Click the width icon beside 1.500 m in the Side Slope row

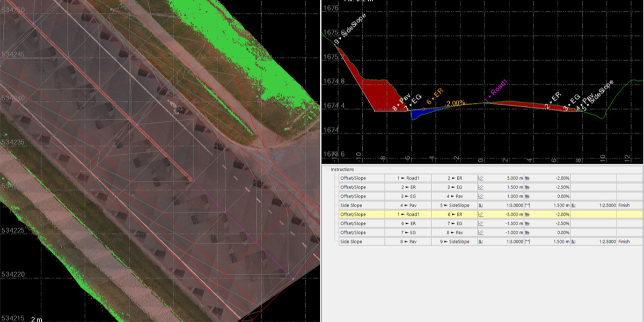[528, 204]
